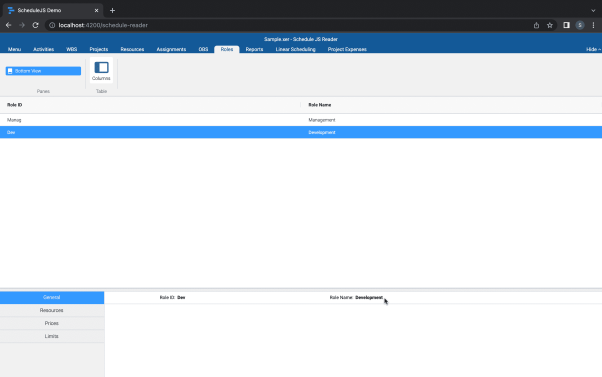The image size is (602, 377).
Task: Click the Management role name cell
Action: click(322, 120)
